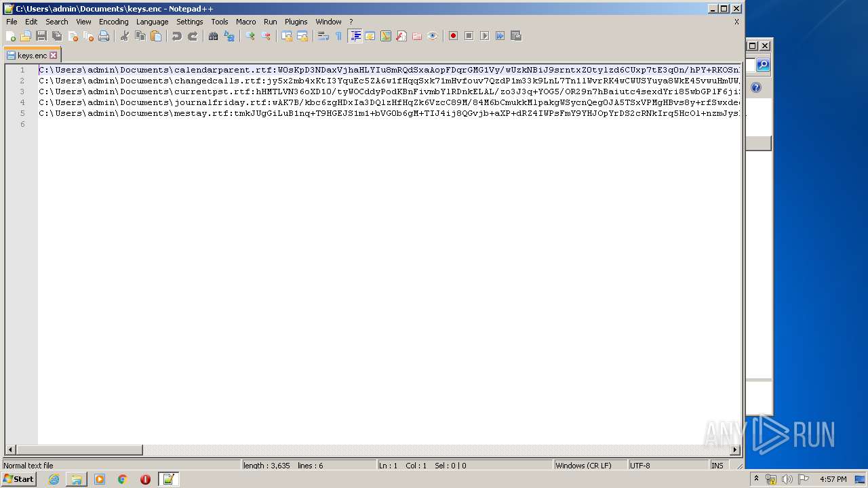
Task: Click 'Windows (CR LF)' in the status bar
Action: tap(583, 466)
